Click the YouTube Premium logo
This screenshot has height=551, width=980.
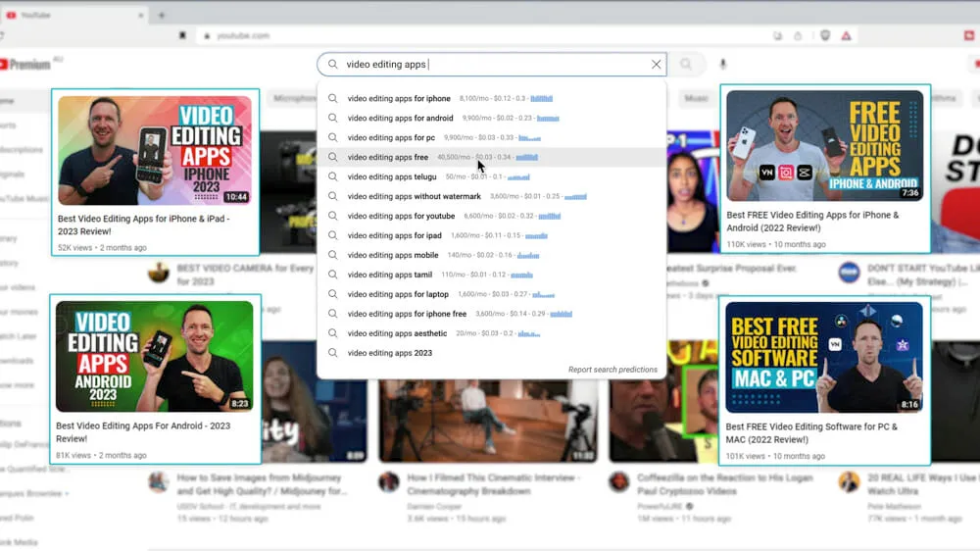tap(25, 65)
